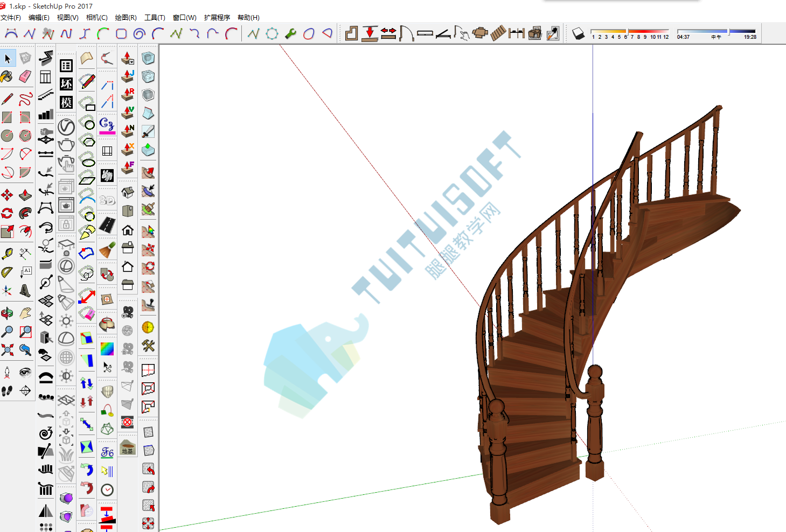Screen dimensions: 786x532
Task: Click the shadow time-of-day slider
Action: [717, 31]
